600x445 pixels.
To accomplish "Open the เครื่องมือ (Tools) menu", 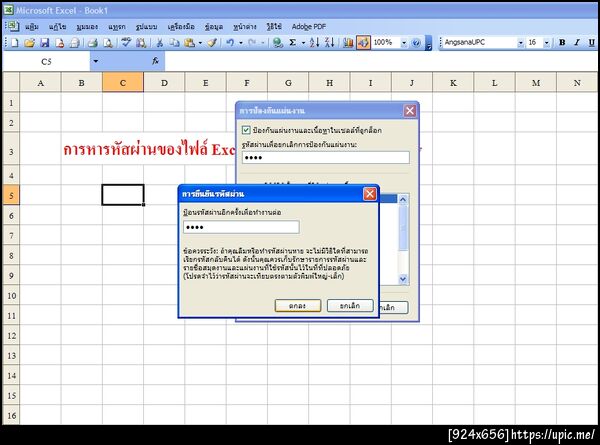I will click(x=181, y=27).
